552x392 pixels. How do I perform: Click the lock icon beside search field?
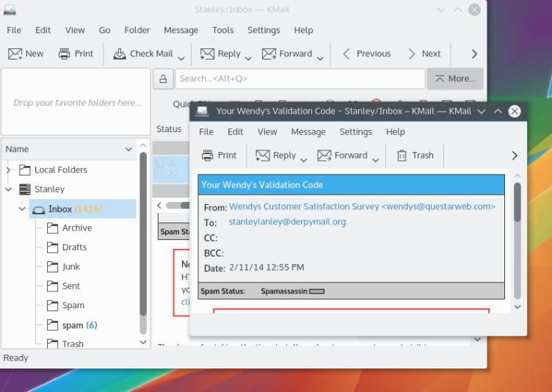(x=163, y=79)
